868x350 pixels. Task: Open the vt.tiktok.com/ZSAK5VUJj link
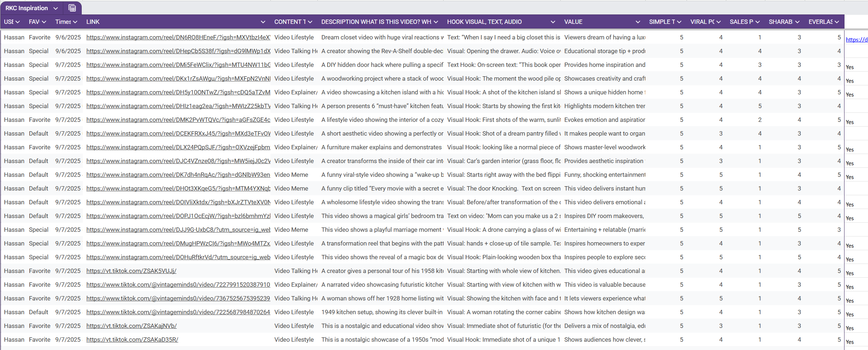tap(131, 271)
